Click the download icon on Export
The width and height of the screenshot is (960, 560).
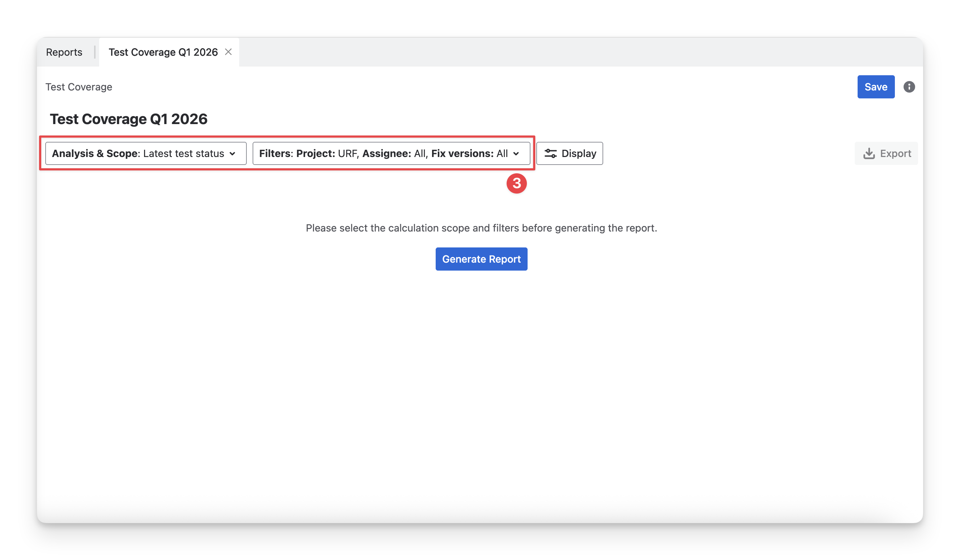(x=869, y=153)
